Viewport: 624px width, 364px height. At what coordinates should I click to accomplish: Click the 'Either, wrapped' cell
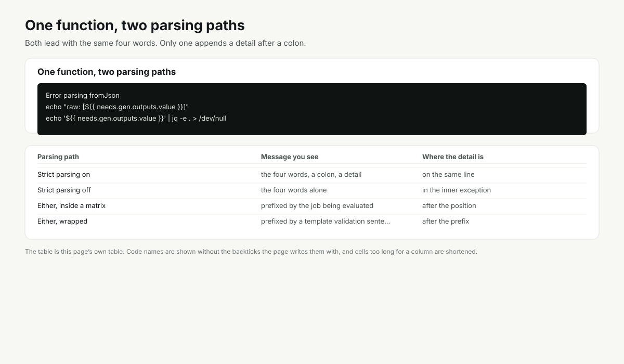(62, 222)
